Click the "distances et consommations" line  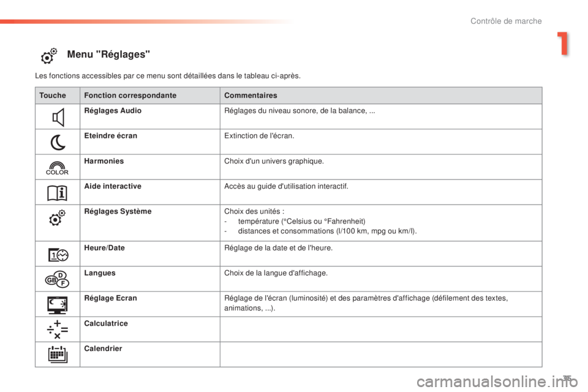(327, 231)
